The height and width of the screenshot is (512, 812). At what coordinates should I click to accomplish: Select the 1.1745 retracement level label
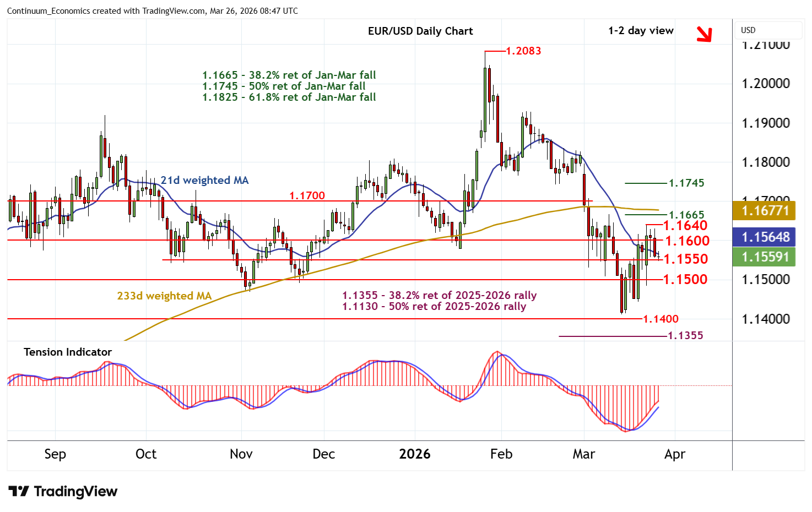click(x=686, y=183)
